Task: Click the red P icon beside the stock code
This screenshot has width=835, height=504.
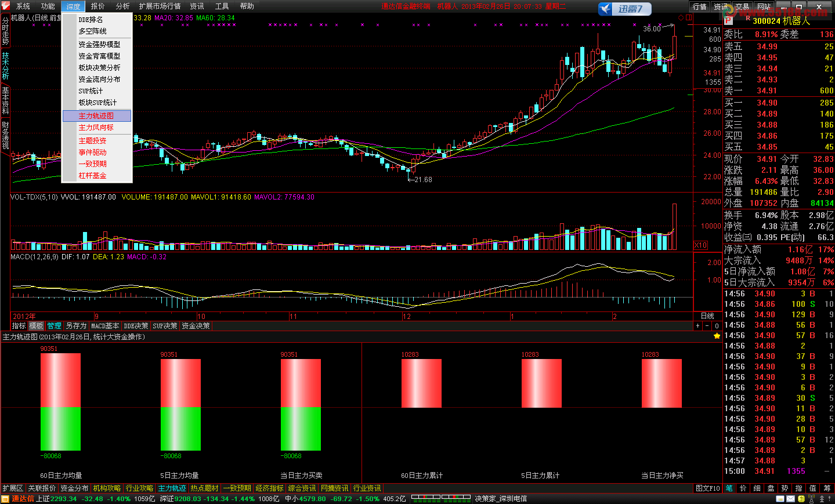Action: [x=729, y=20]
